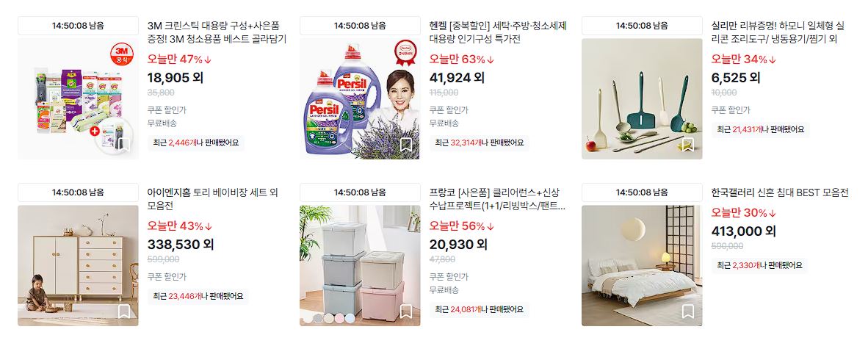This screenshot has height=346, width=868.
Task: Click the 3M 공식 badge on the first product
Action: coord(122,54)
